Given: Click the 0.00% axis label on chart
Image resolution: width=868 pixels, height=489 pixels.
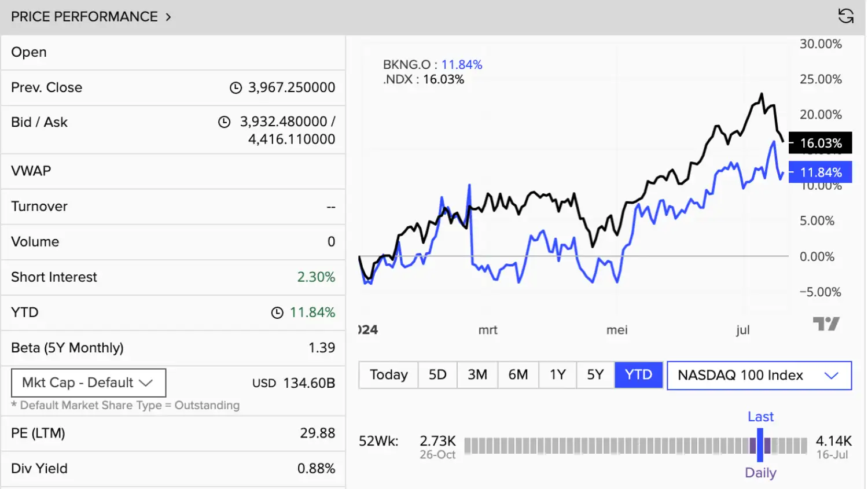Looking at the screenshot, I should 817,256.
